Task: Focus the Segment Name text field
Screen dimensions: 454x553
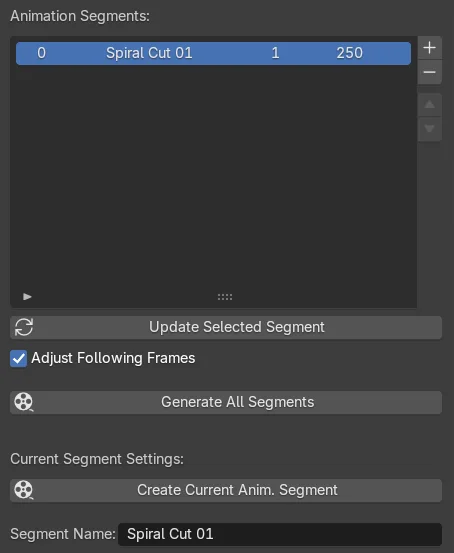Action: tap(280, 534)
